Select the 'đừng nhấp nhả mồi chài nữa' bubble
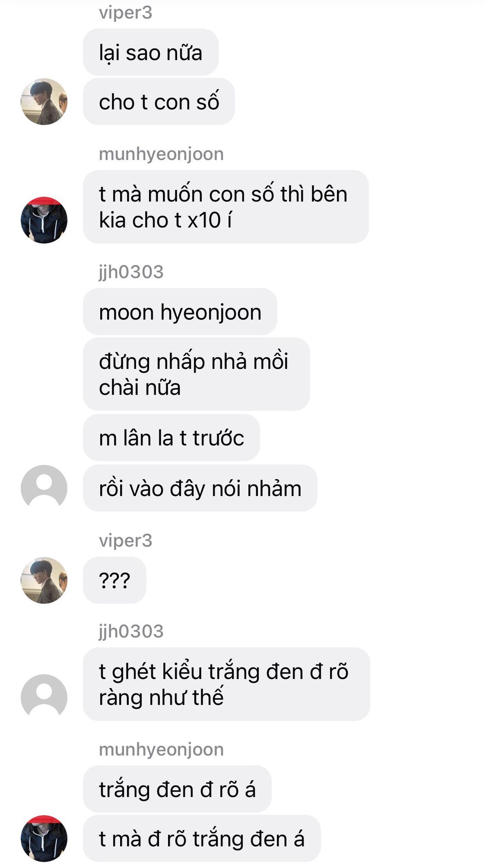Viewport: 486px width, 868px height. 196,374
